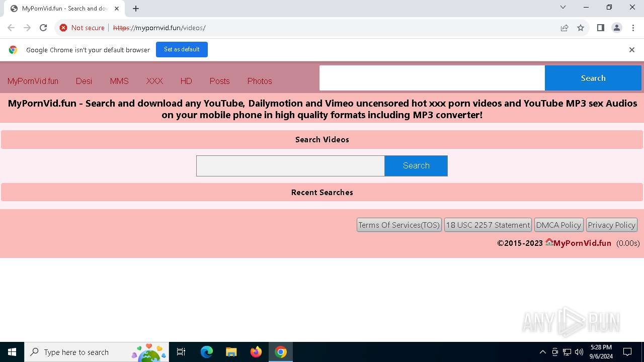Click the header search input field
Screen dimensions: 644x362
click(432, 78)
